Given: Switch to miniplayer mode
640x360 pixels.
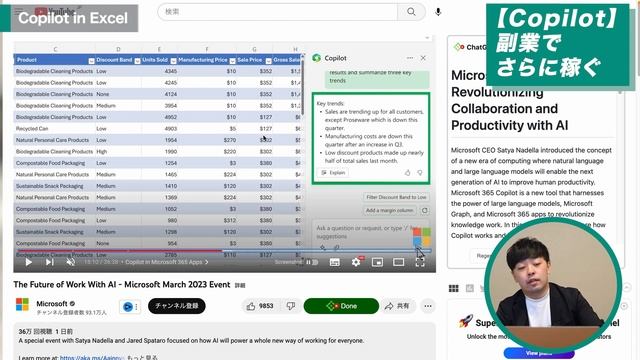Looking at the screenshot, I should pyautogui.click(x=378, y=262).
